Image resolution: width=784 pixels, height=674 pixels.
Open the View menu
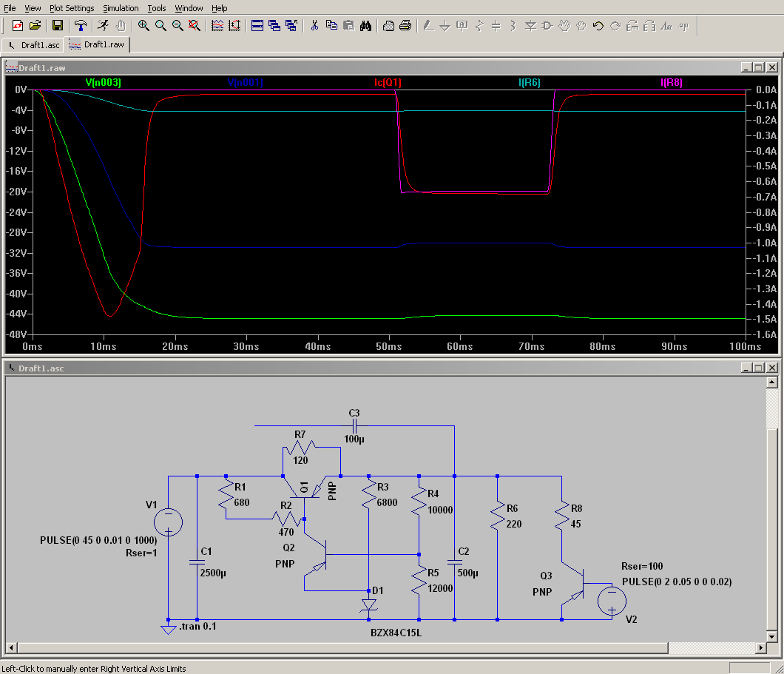[x=33, y=8]
